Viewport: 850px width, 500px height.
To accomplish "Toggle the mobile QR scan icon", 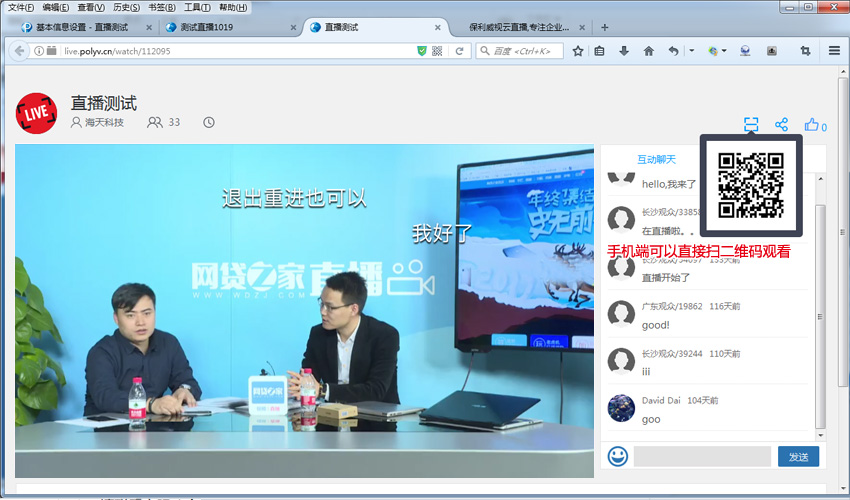I will [751, 125].
